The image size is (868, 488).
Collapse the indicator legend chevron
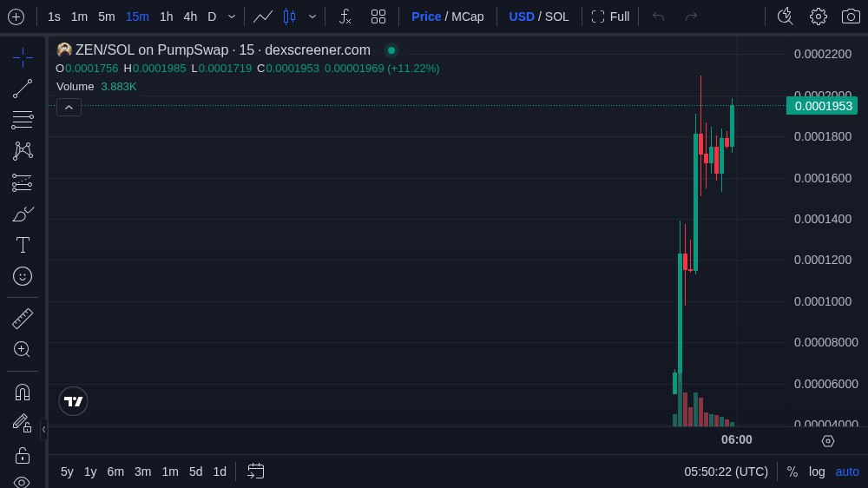point(69,107)
